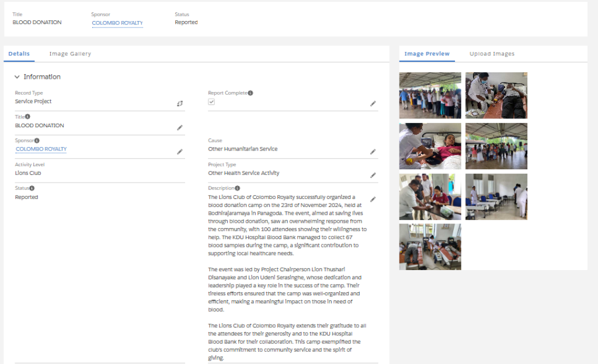
Task: Show info tooltip next to Sponsor label
Action: [37, 141]
